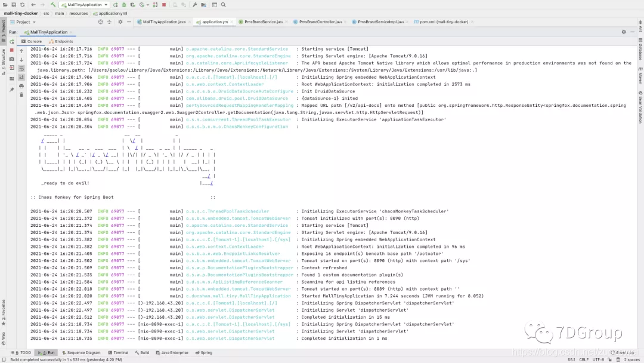Rerun application from the main toolbar
Image resolution: width=644 pixels, height=363 pixels.
click(x=116, y=5)
